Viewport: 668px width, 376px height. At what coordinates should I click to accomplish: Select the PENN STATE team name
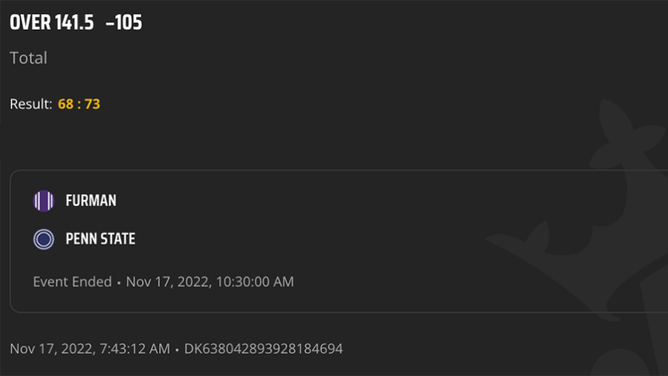(x=101, y=239)
